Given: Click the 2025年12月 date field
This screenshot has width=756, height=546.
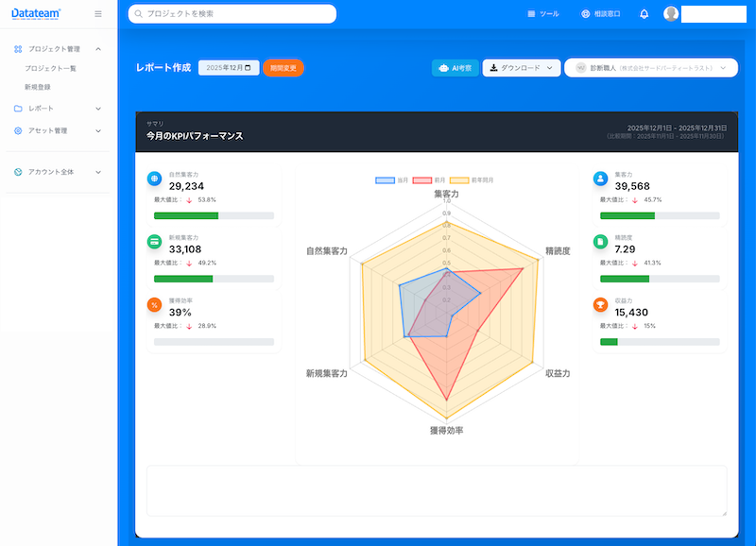Looking at the screenshot, I should click(x=229, y=68).
